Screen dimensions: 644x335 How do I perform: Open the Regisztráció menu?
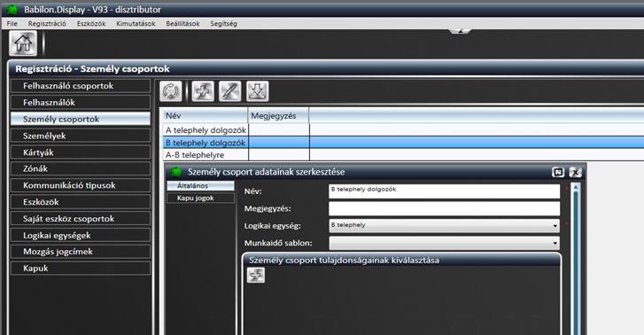click(x=47, y=24)
